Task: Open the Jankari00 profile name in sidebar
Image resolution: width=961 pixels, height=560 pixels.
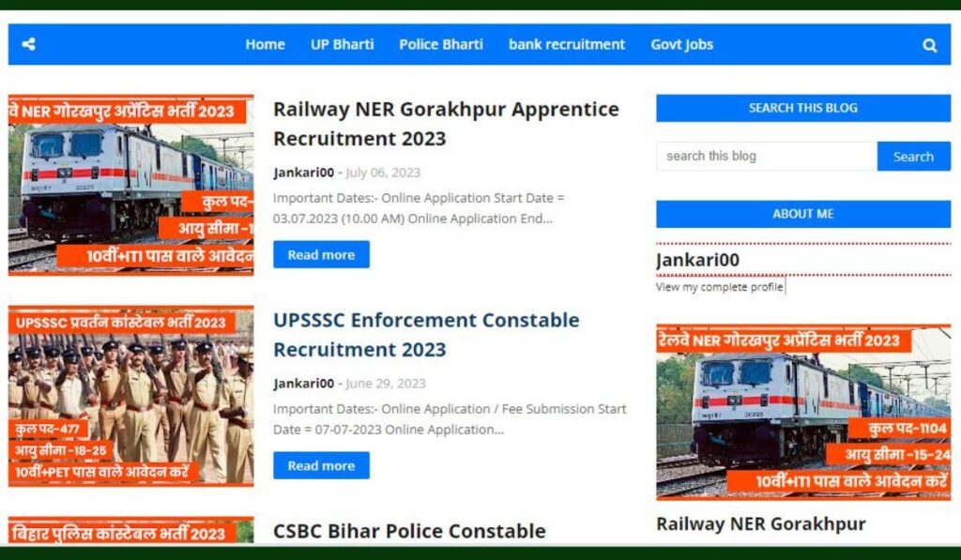Action: [x=697, y=260]
